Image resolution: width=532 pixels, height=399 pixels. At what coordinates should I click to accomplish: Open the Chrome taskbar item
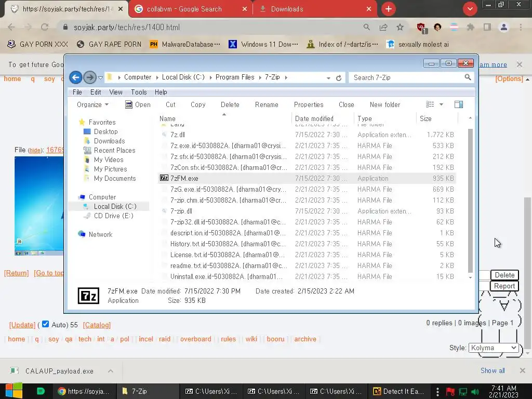tap(84, 391)
